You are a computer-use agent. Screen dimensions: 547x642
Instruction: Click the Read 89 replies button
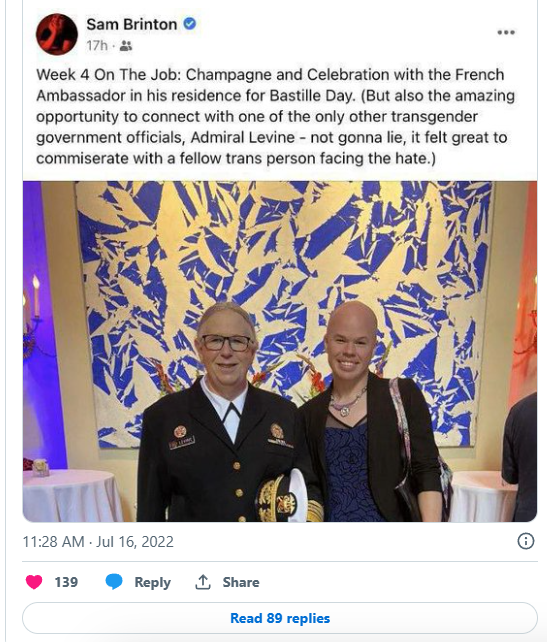coord(280,618)
